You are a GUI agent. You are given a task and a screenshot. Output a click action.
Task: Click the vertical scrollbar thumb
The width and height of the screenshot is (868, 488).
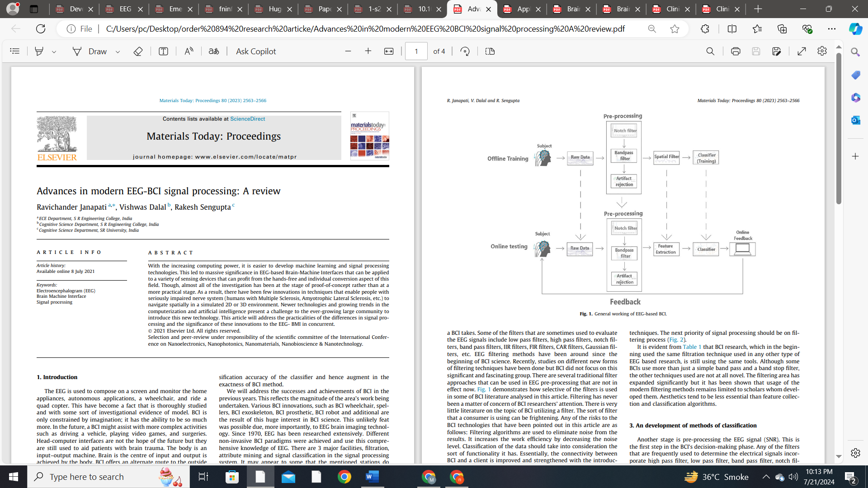pos(839,129)
